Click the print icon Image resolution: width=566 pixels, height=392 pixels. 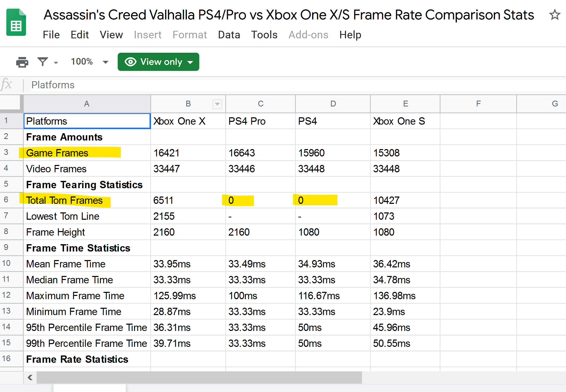[x=22, y=62]
